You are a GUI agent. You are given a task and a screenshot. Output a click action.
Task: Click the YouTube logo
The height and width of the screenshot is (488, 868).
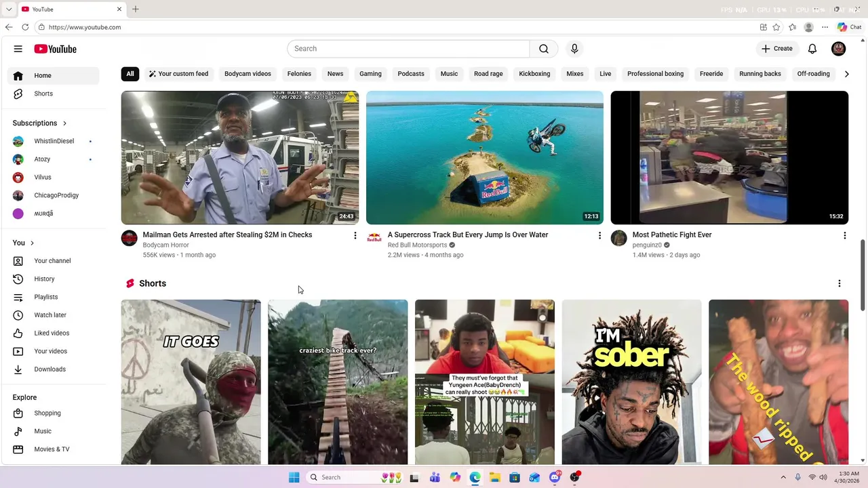55,49
